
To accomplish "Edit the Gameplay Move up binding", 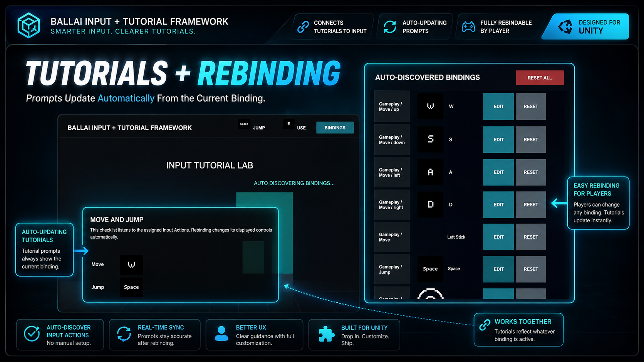I will click(498, 107).
